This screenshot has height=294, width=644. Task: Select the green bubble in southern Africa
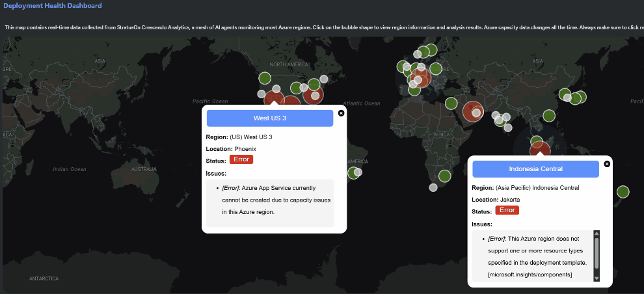coord(444,176)
